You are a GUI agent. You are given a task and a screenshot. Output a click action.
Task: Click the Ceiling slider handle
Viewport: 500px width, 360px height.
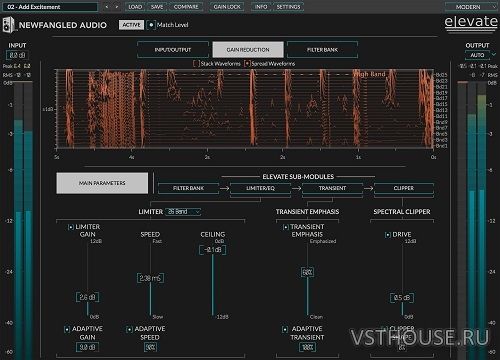[x=213, y=250]
